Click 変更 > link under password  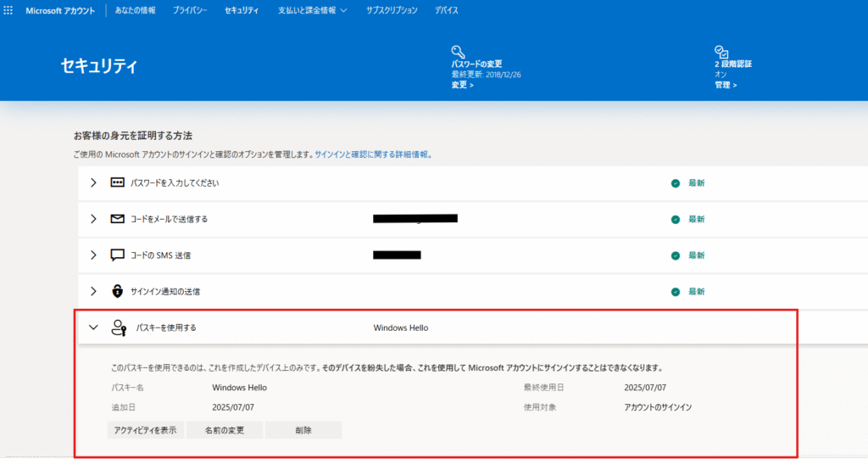click(462, 85)
